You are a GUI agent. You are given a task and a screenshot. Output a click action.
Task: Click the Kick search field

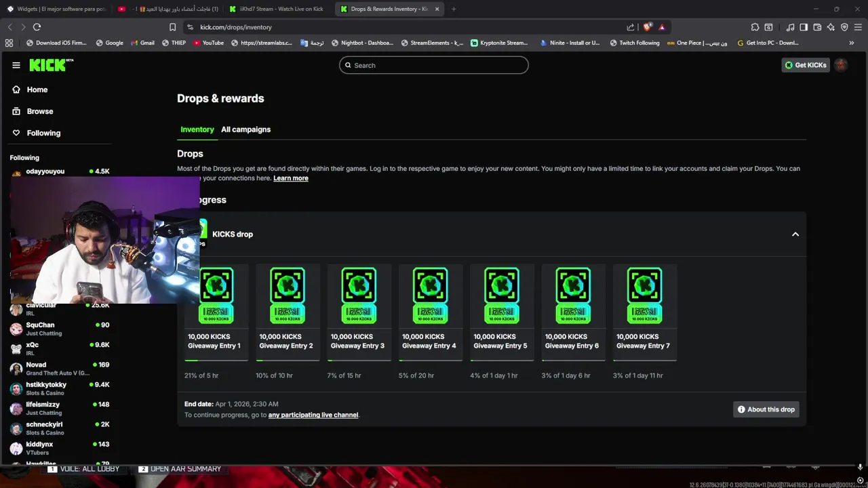[x=434, y=65]
